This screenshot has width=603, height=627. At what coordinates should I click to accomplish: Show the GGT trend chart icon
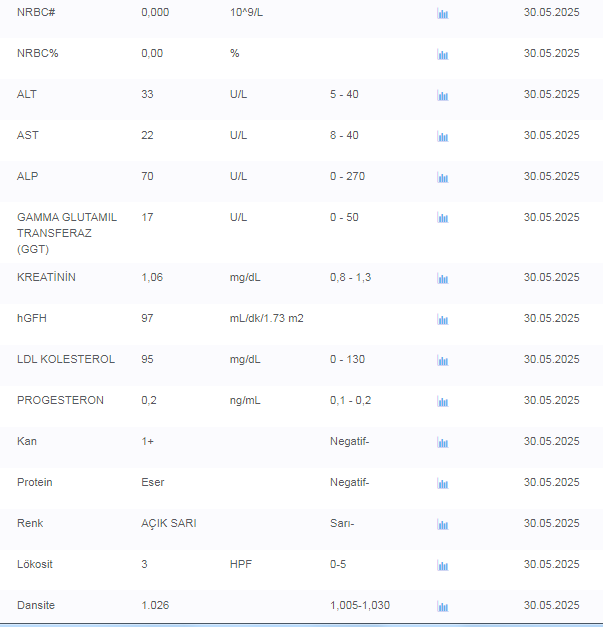[x=443, y=219]
